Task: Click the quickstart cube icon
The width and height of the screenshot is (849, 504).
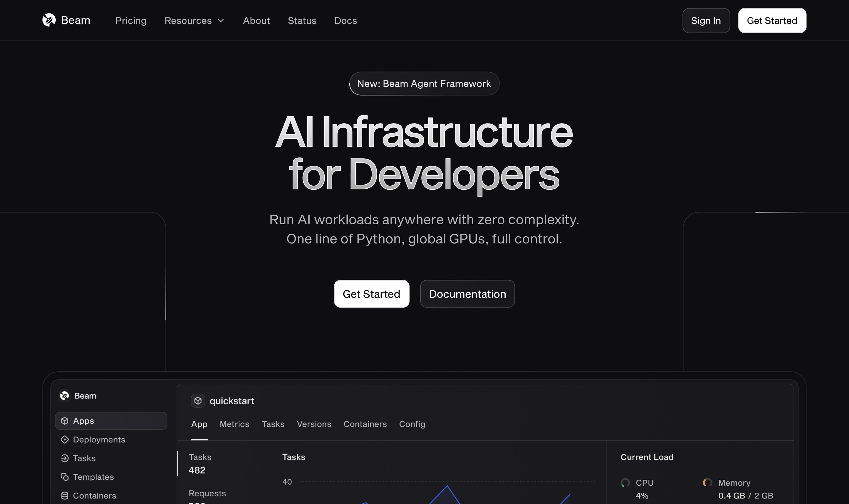Action: tap(198, 401)
